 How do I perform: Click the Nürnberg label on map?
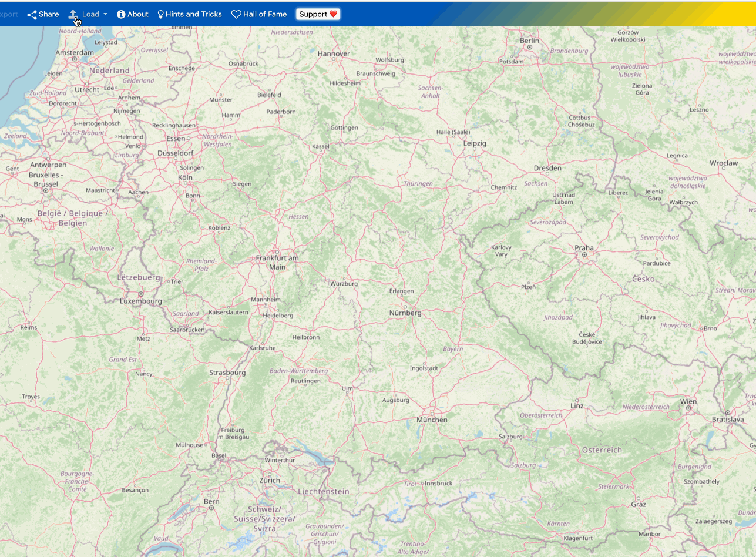pos(405,313)
